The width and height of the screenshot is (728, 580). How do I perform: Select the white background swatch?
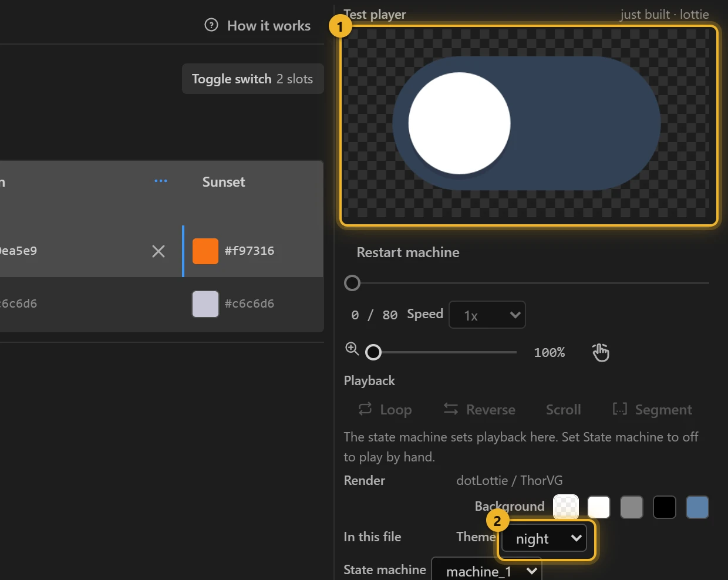point(599,507)
